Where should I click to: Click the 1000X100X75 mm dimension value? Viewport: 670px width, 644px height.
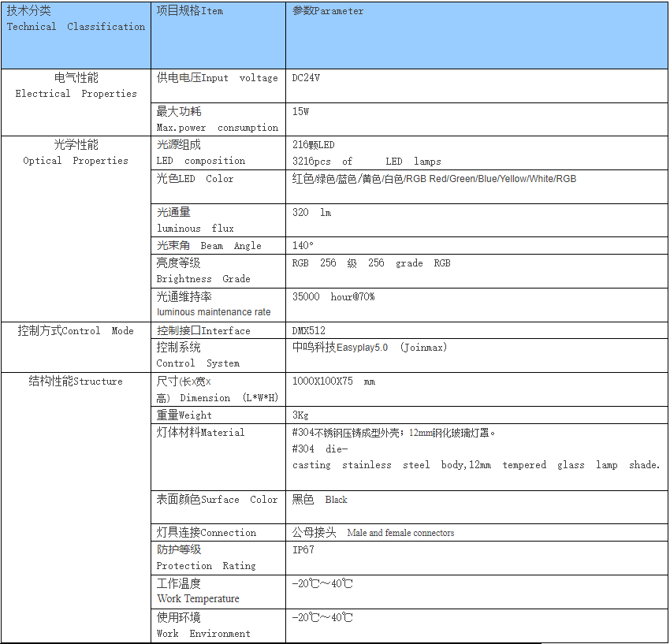coord(333,382)
